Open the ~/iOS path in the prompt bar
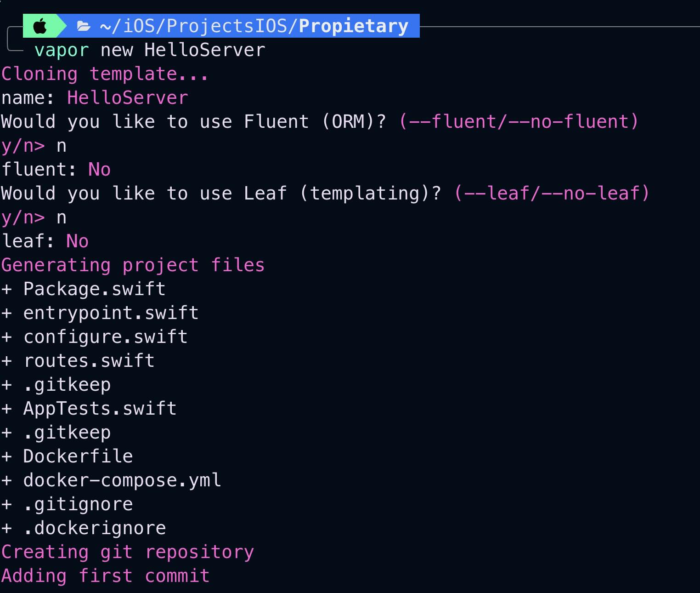Screen dimensions: 700x593 pyautogui.click(x=124, y=26)
